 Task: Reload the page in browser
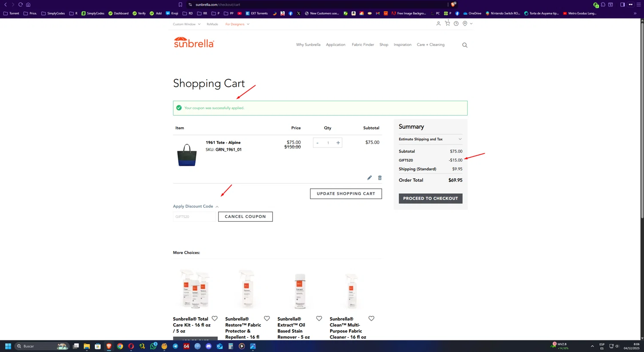tap(20, 4)
